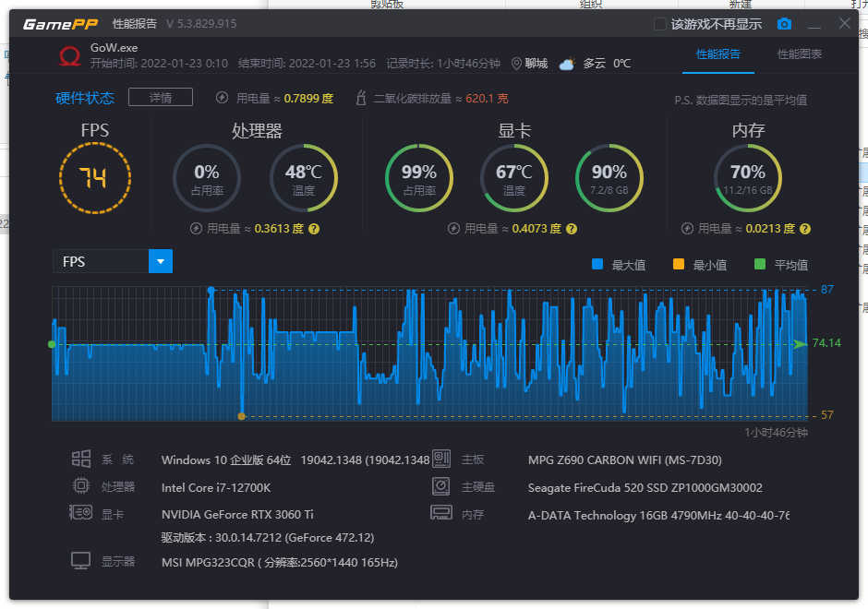Click the RAM module icon beside 内存

point(441,513)
